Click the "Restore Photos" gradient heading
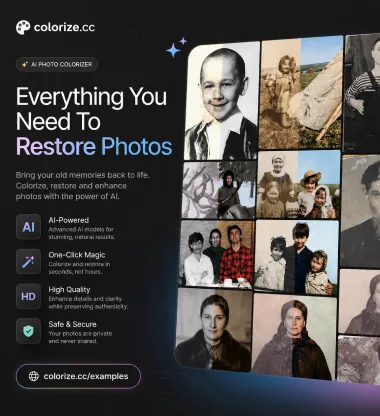This screenshot has height=416, width=380. [x=94, y=146]
